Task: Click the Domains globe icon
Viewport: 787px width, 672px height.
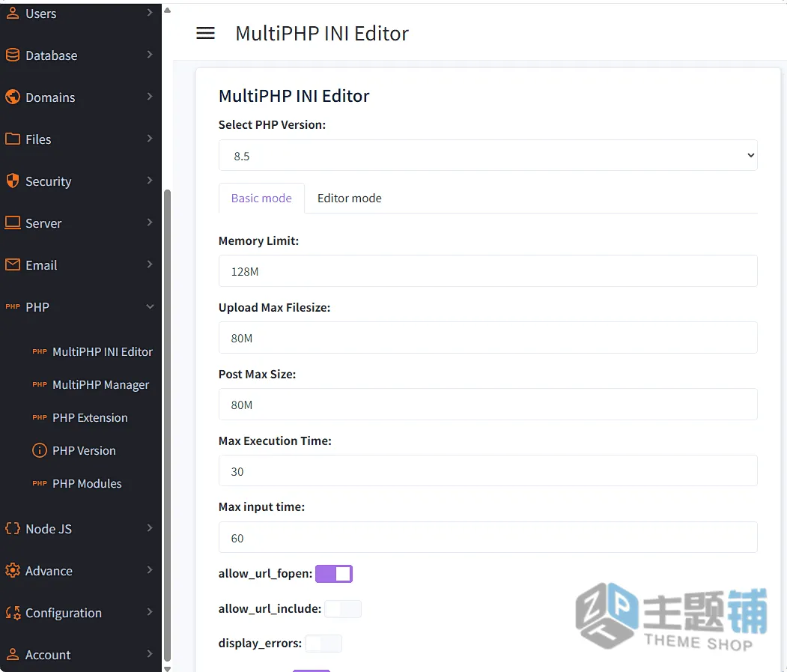Action: click(13, 97)
